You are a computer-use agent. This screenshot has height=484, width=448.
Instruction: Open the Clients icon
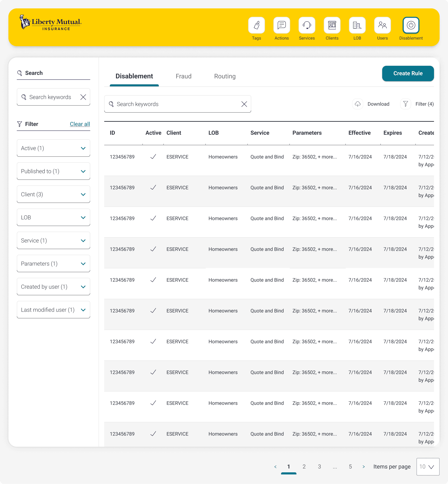pos(332,25)
